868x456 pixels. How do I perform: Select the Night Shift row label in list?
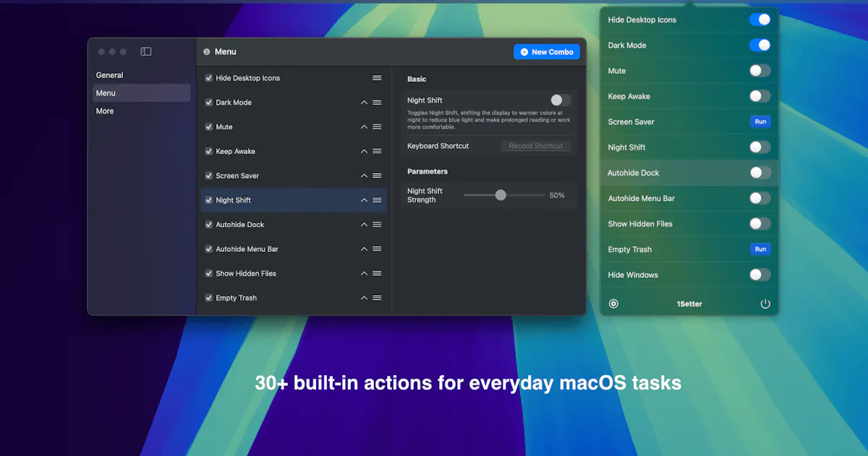234,200
